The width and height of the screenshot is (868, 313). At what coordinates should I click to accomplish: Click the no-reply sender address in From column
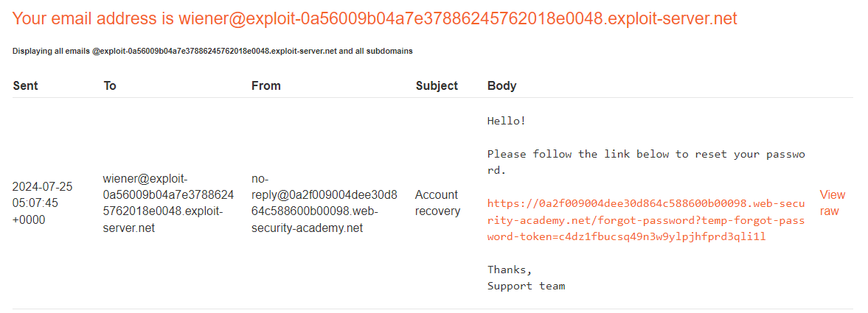tap(324, 203)
